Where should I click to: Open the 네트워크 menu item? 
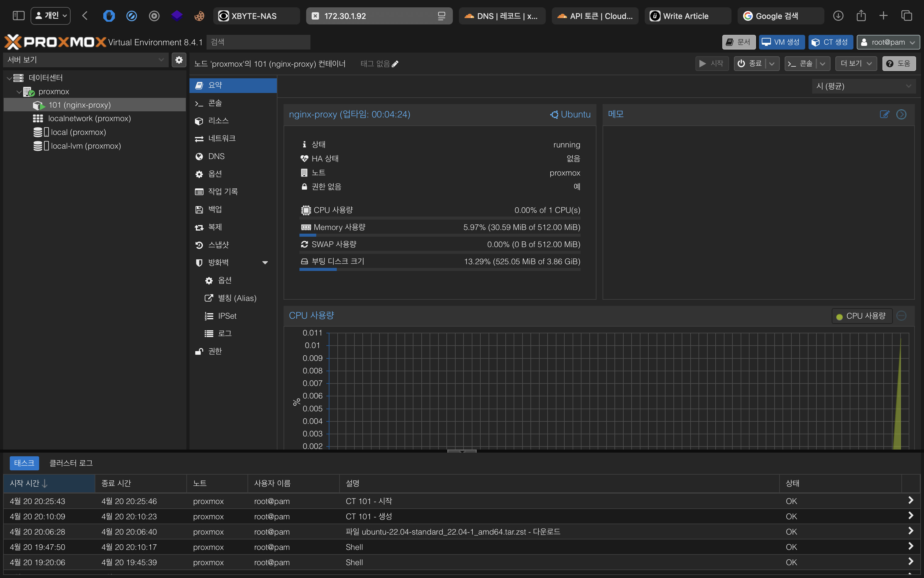point(233,138)
